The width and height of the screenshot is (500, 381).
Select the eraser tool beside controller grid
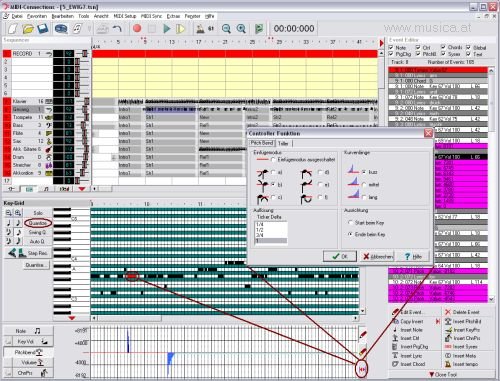coord(363,351)
